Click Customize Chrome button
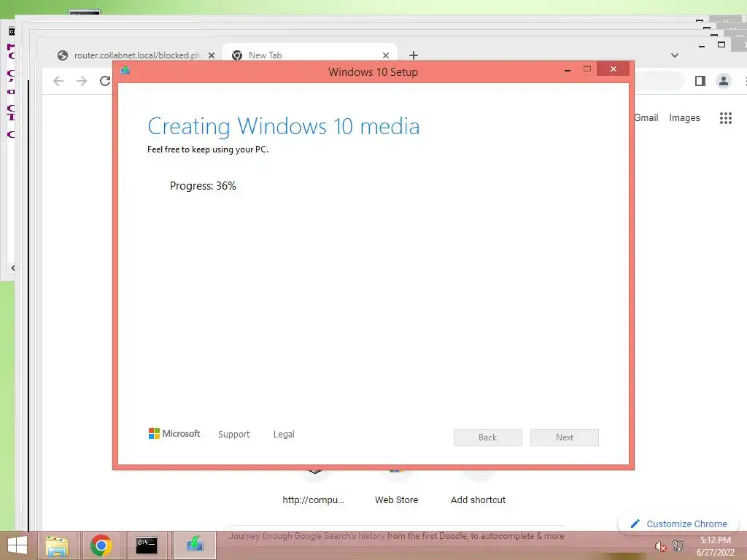The height and width of the screenshot is (560, 747). click(x=678, y=524)
